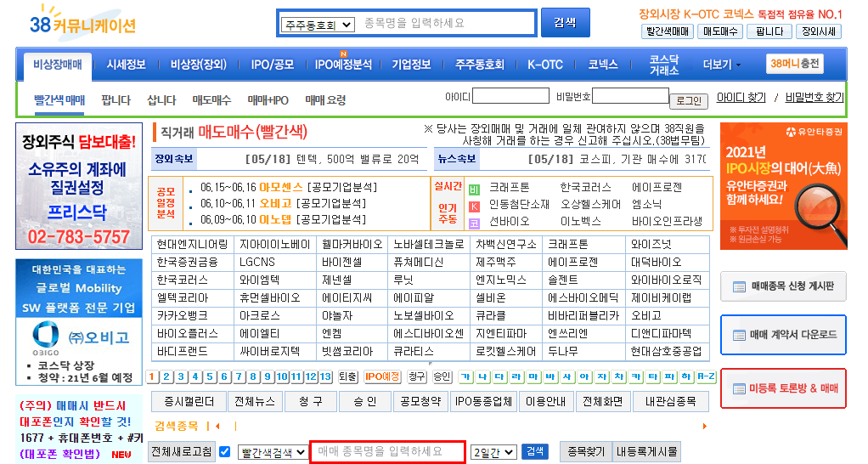Image resolution: width=868 pixels, height=464 pixels.
Task: Click the 내관심종목 button
Action: tap(670, 401)
